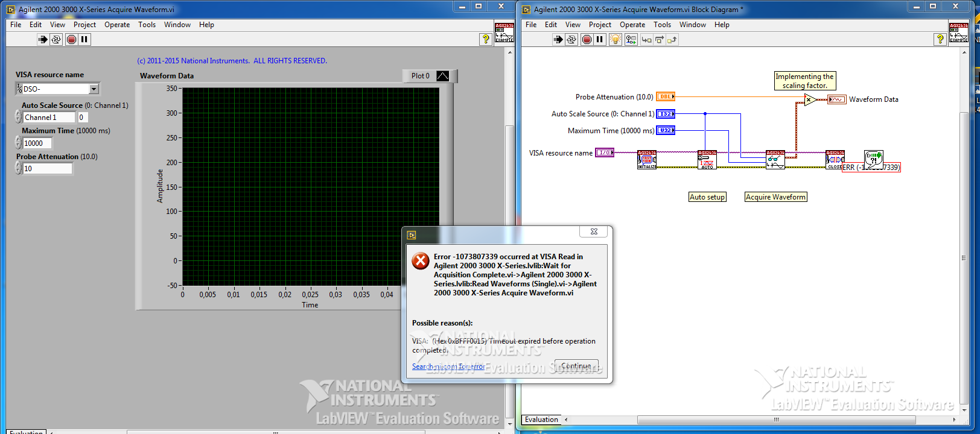The image size is (980, 434).
Task: Click Pause button in front panel toolbar
Action: pos(84,39)
